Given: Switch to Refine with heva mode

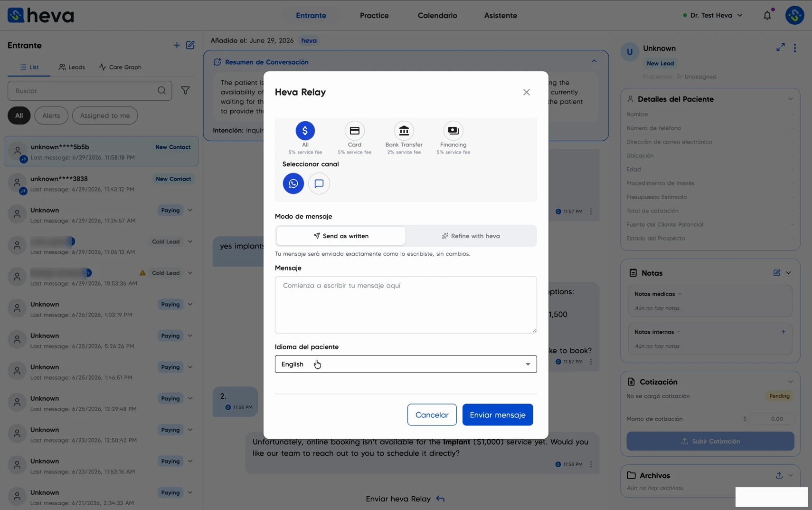Looking at the screenshot, I should click(x=471, y=236).
